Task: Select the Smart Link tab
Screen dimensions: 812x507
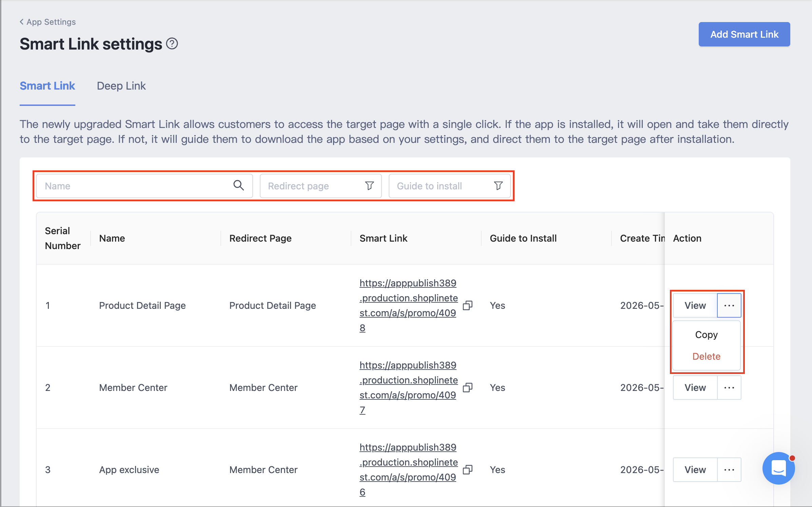Action: tap(47, 86)
